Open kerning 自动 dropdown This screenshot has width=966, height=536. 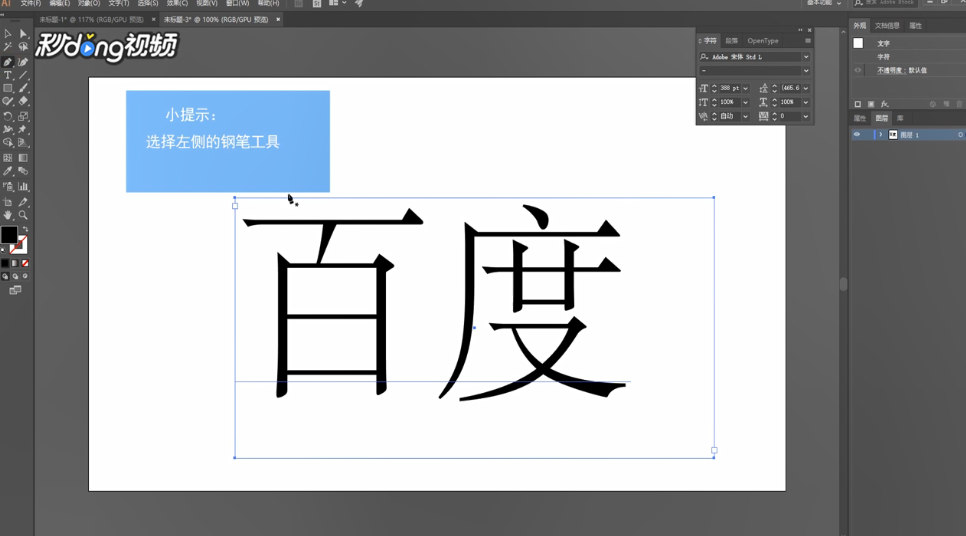[x=745, y=116]
